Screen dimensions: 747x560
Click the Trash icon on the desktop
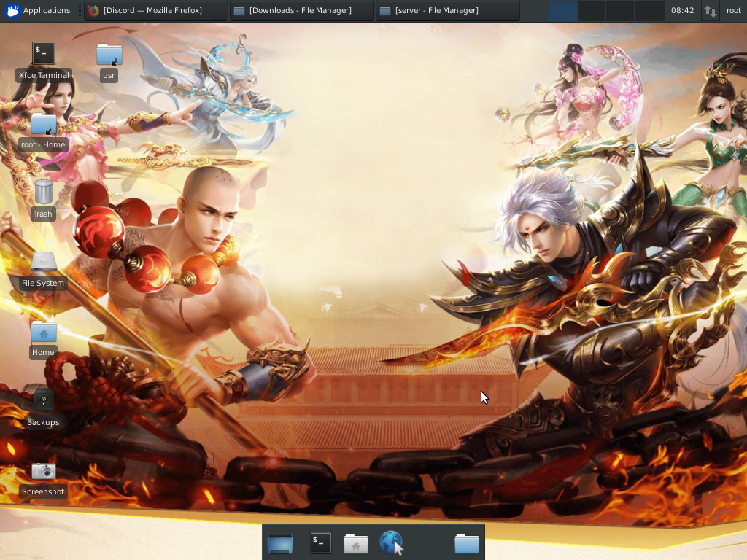43,192
